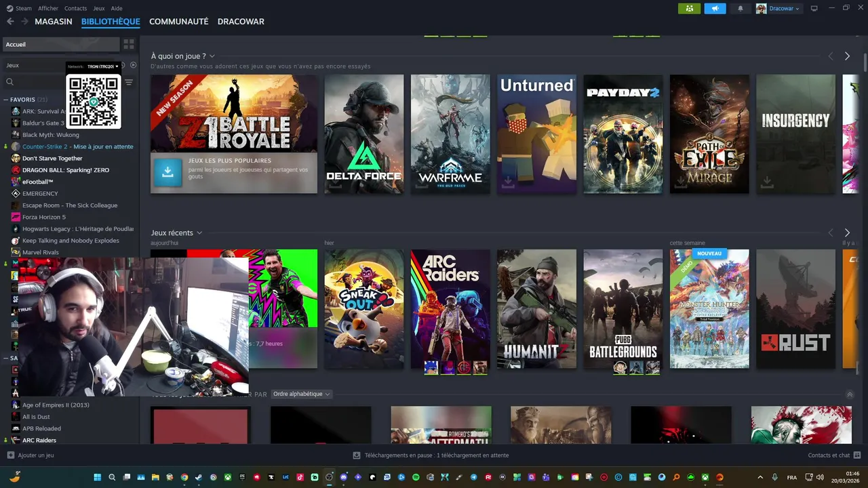The height and width of the screenshot is (488, 868).
Task: Collapse the FAVORIS category
Action: (x=6, y=100)
